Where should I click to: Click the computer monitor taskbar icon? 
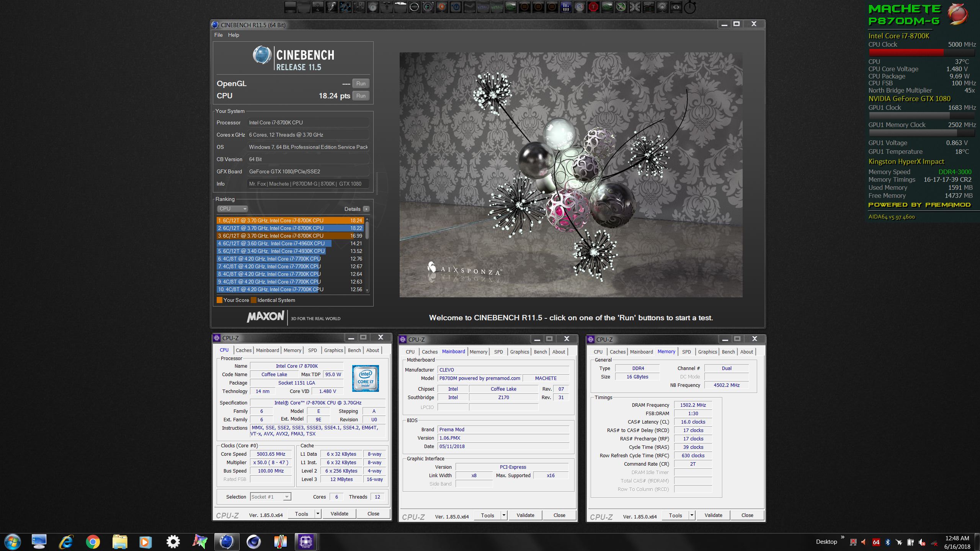coord(39,541)
